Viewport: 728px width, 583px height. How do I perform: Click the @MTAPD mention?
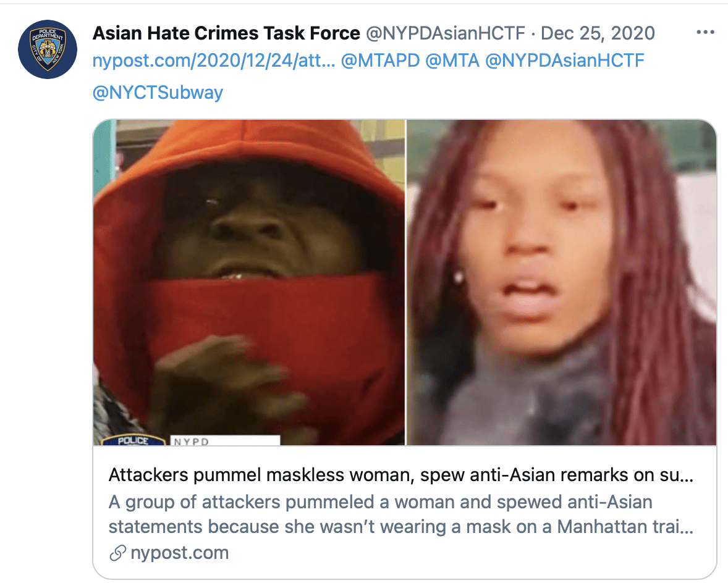pos(380,61)
